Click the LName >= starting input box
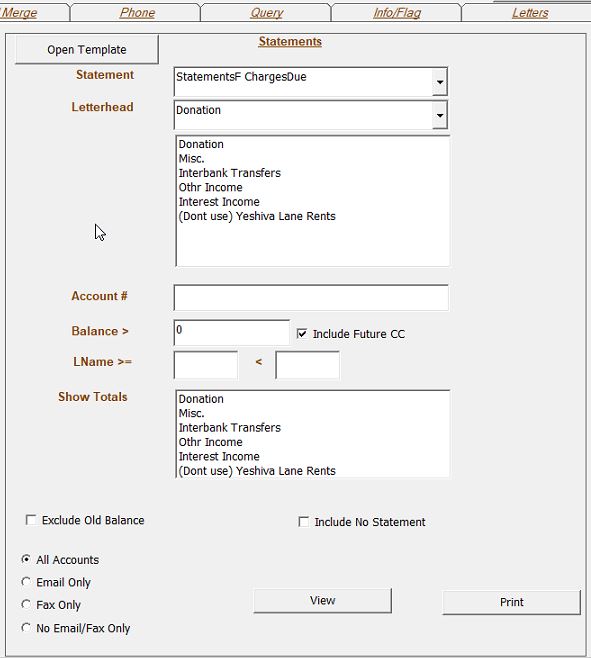 pos(206,365)
